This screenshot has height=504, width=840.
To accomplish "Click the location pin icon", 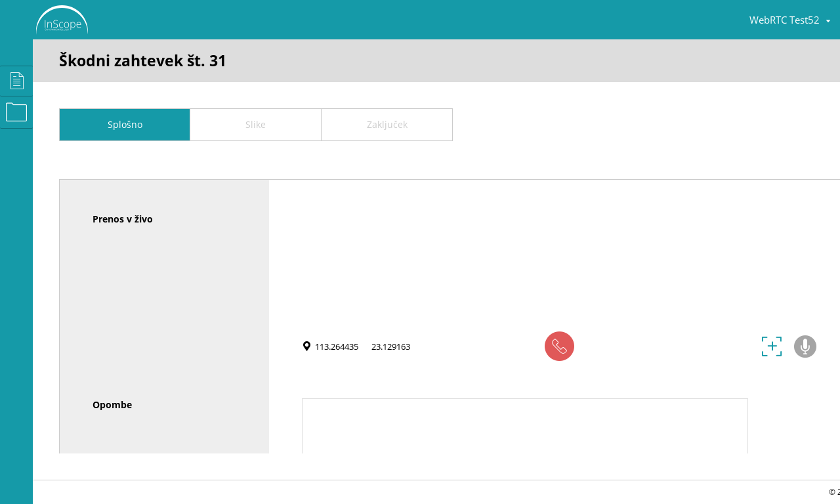I will point(306,346).
